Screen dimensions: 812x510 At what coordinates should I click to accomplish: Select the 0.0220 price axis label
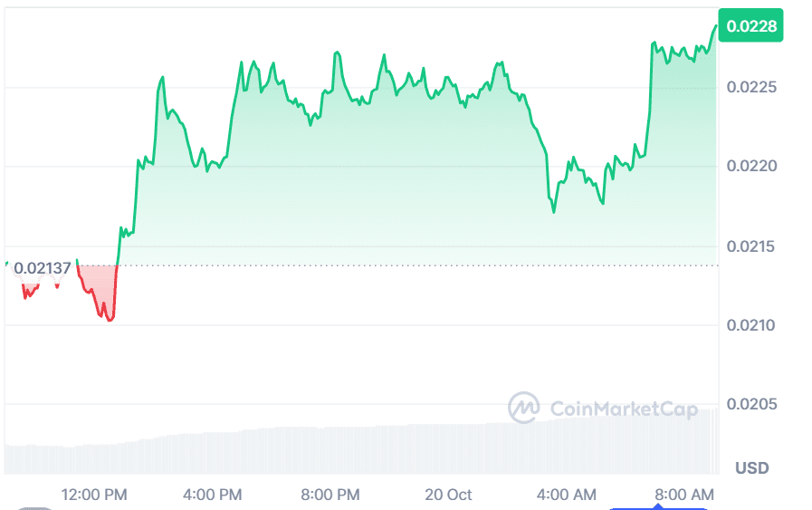751,167
